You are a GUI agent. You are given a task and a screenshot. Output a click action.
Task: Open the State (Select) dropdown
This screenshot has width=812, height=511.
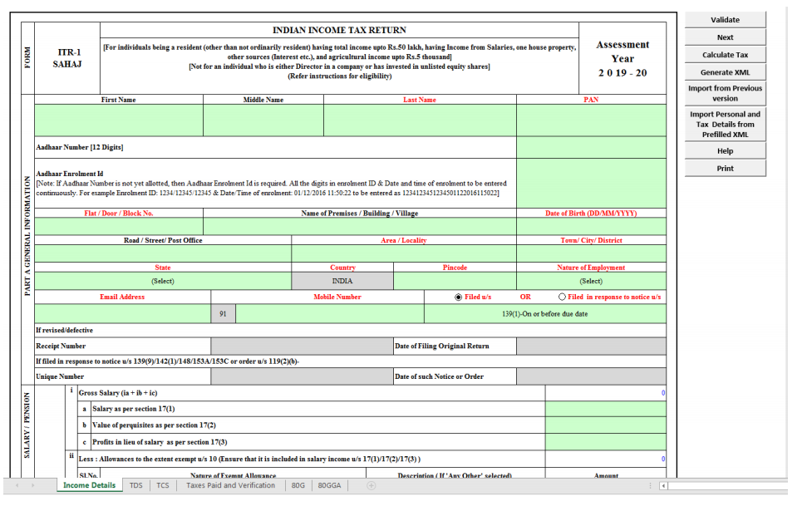coord(163,281)
